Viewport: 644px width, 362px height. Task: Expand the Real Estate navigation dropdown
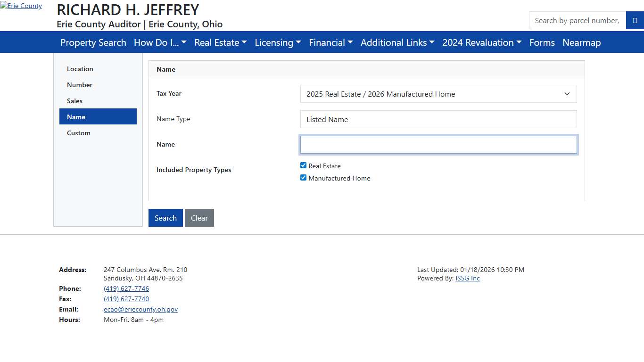pyautogui.click(x=220, y=42)
